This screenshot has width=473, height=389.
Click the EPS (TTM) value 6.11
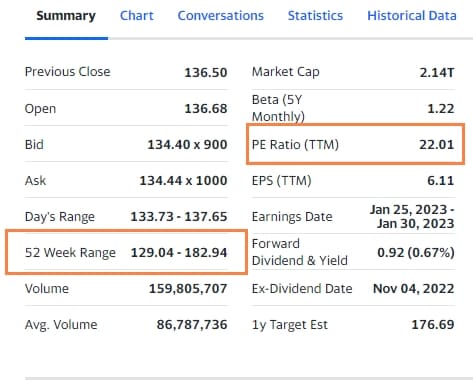441,181
